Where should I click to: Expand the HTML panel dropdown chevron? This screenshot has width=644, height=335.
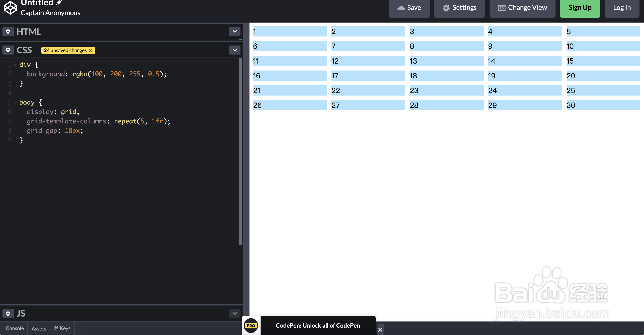[x=235, y=32]
